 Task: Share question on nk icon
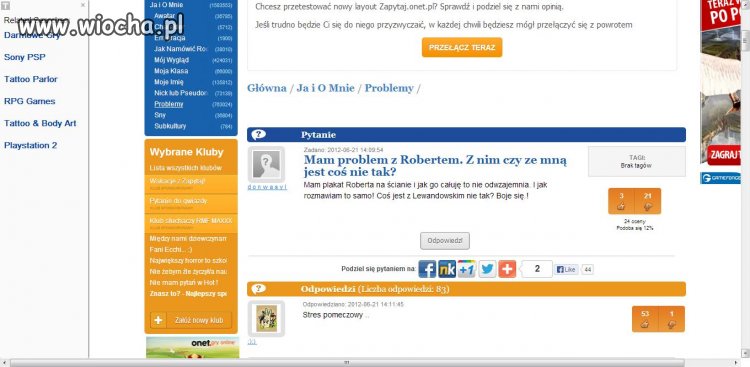[x=447, y=269]
